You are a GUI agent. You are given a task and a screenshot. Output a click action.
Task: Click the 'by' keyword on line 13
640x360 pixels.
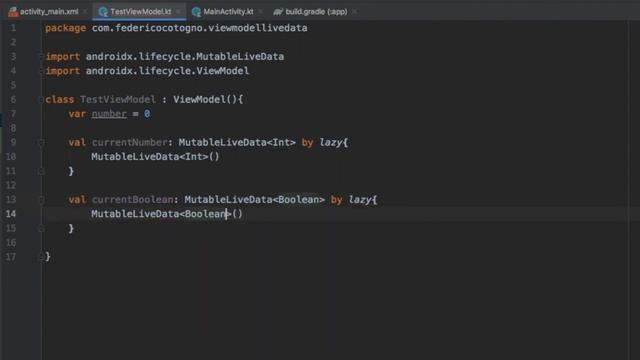coord(337,200)
